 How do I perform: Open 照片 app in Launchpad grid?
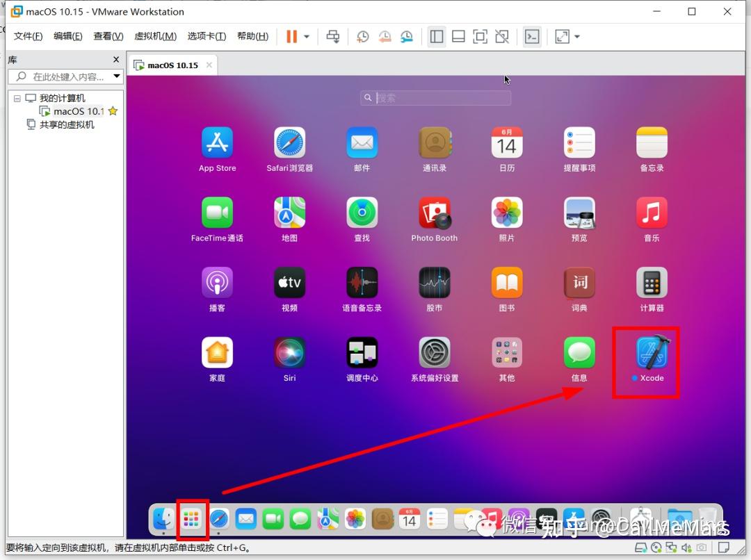[507, 213]
